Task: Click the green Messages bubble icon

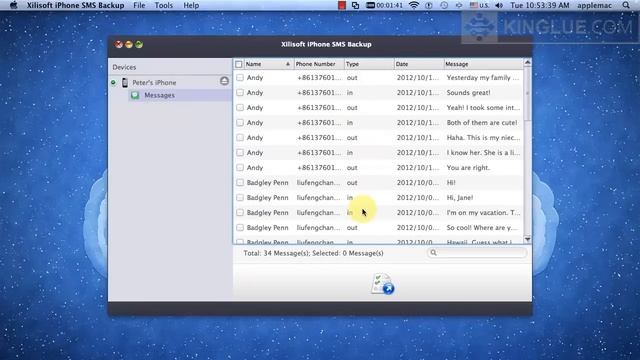Action: tap(135, 95)
